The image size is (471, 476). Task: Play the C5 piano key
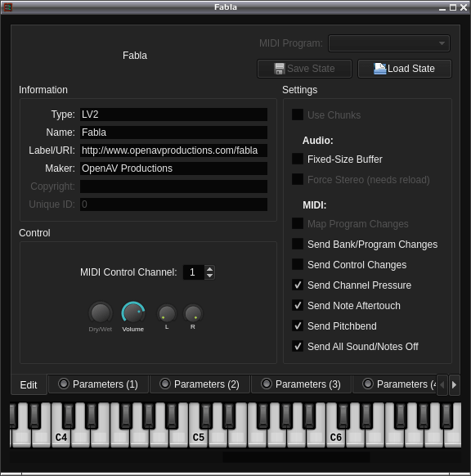[199, 437]
